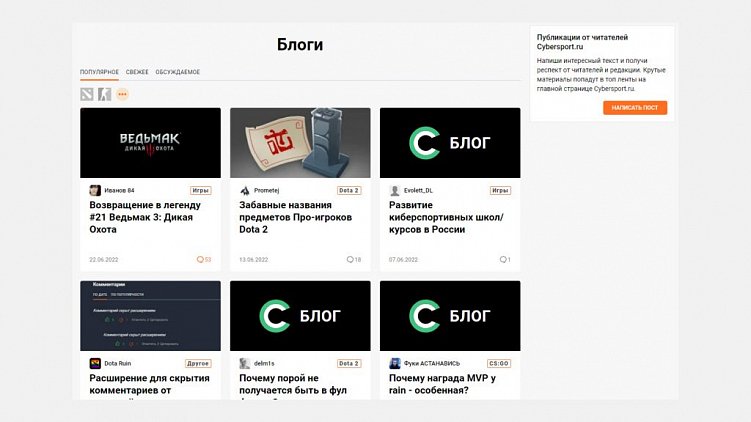
Task: Open the Возвращение в легенду #21 post title
Action: point(145,217)
